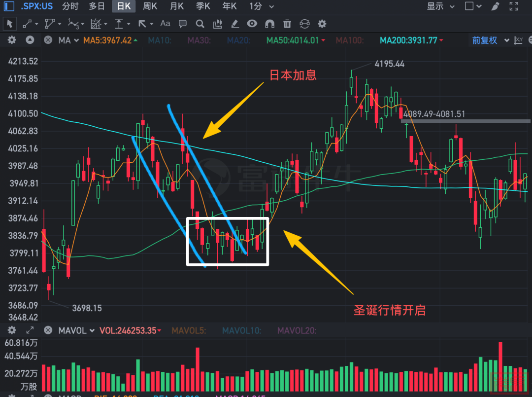Open the magnifier search tool
The height and width of the screenshot is (397, 532).
coord(199,24)
